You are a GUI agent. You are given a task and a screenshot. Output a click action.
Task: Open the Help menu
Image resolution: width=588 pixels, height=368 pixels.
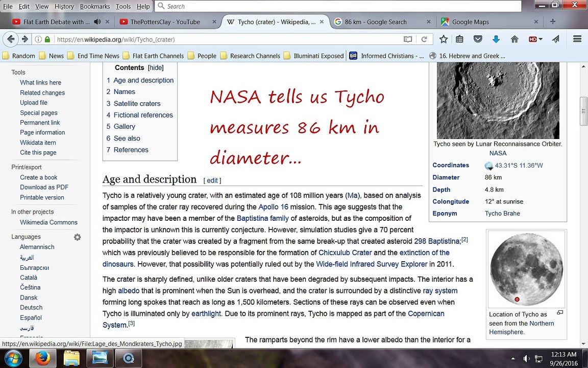143,6
